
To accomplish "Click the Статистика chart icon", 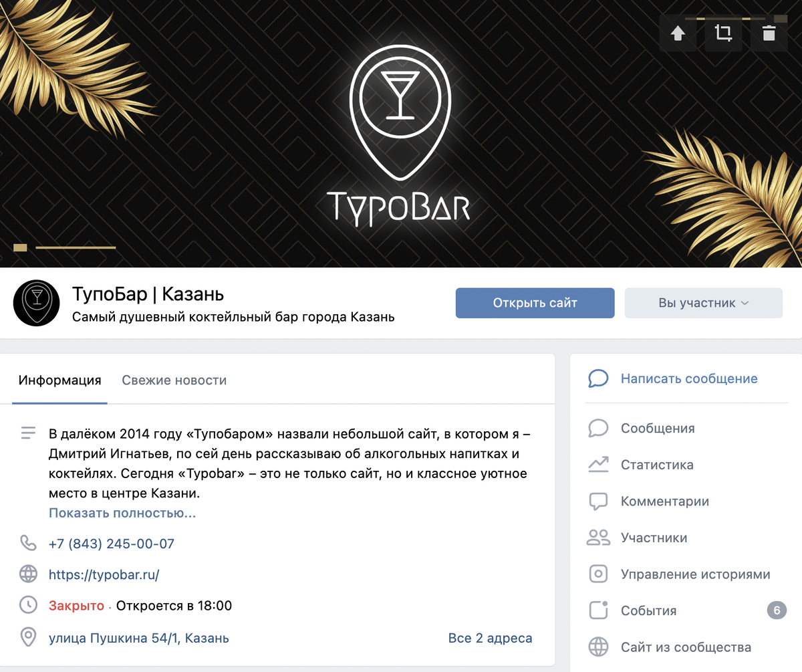I will click(598, 465).
